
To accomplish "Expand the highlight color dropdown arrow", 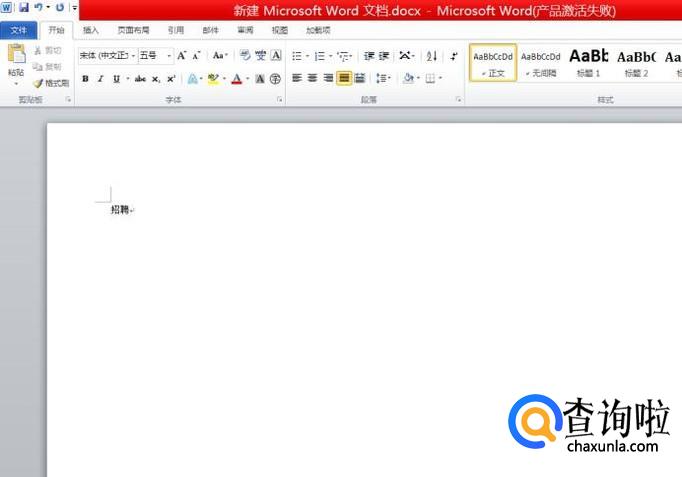I will coord(224,79).
